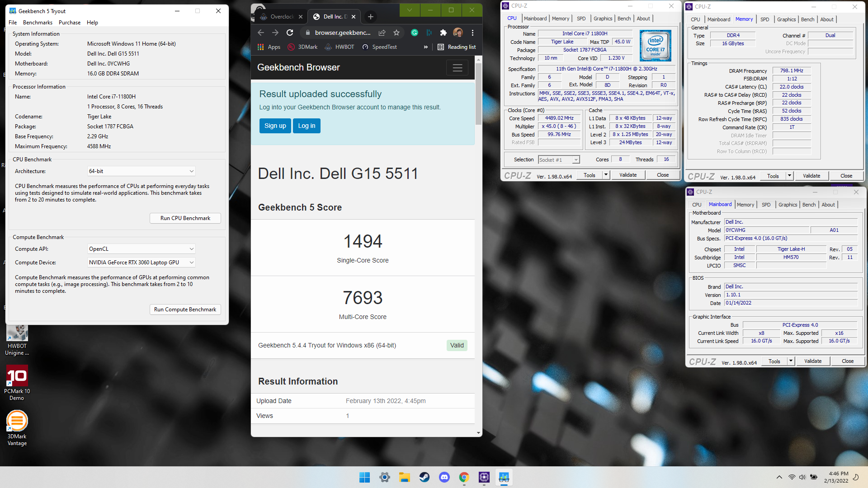Open the Socket #1 selection dropdown

(x=559, y=160)
